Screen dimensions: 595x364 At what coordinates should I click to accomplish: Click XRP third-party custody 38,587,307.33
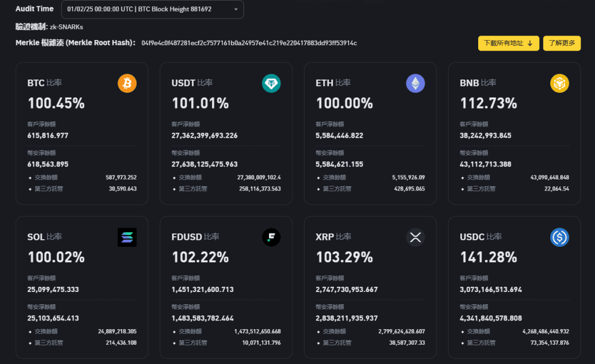coord(407,343)
